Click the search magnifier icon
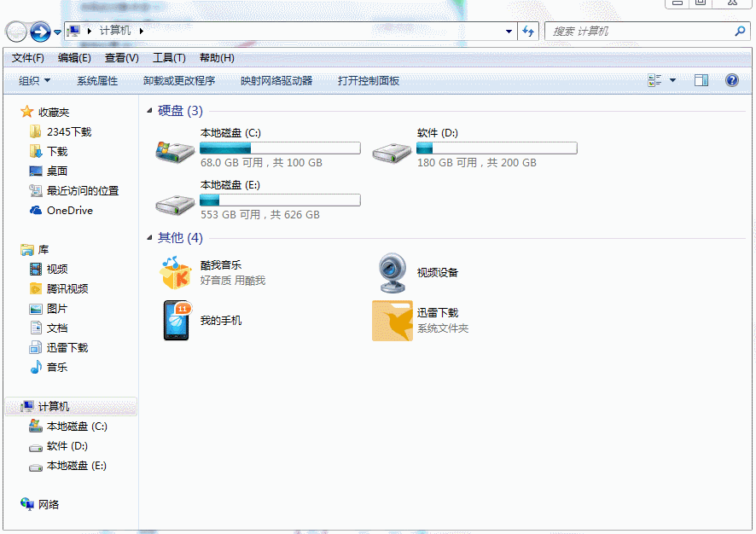The width and height of the screenshot is (756, 534). (x=740, y=32)
